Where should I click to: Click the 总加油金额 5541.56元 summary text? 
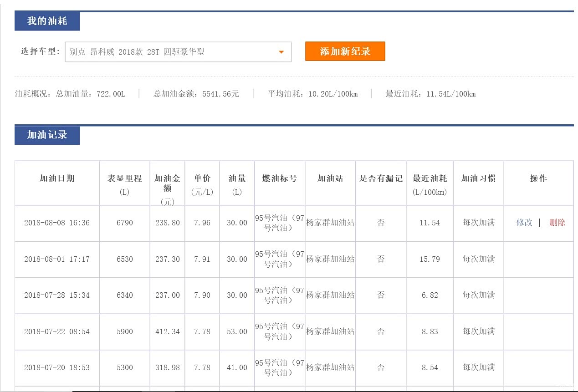[196, 94]
